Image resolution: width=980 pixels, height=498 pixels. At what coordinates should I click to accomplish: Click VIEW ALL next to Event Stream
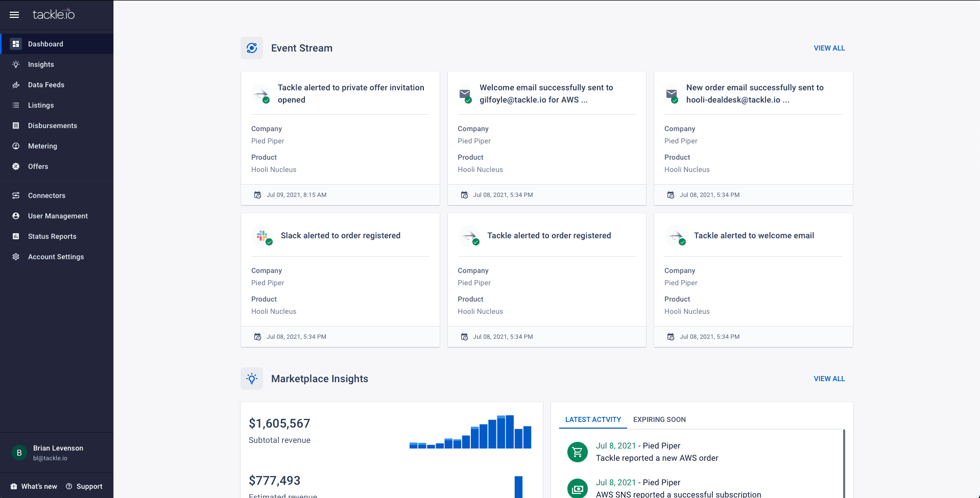coord(829,48)
